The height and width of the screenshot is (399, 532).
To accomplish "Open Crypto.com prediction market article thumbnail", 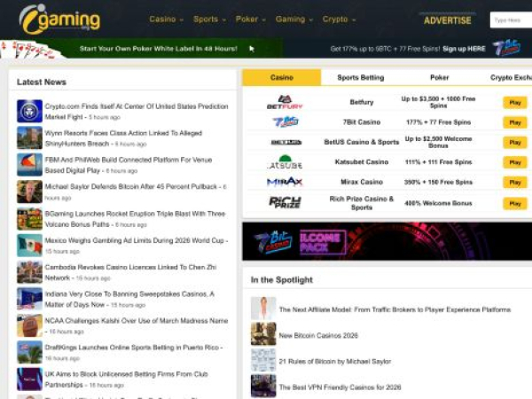I will (29, 111).
